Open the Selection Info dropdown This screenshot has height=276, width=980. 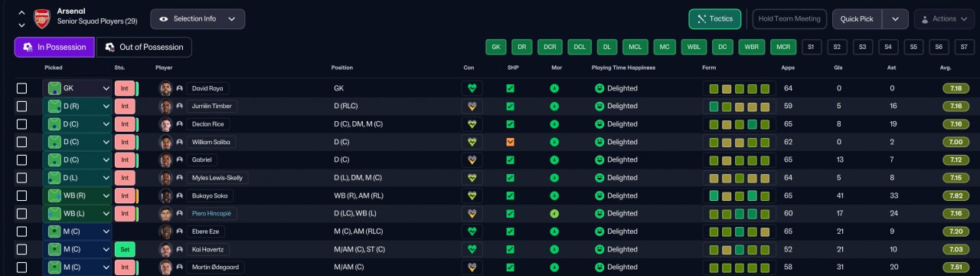click(198, 19)
